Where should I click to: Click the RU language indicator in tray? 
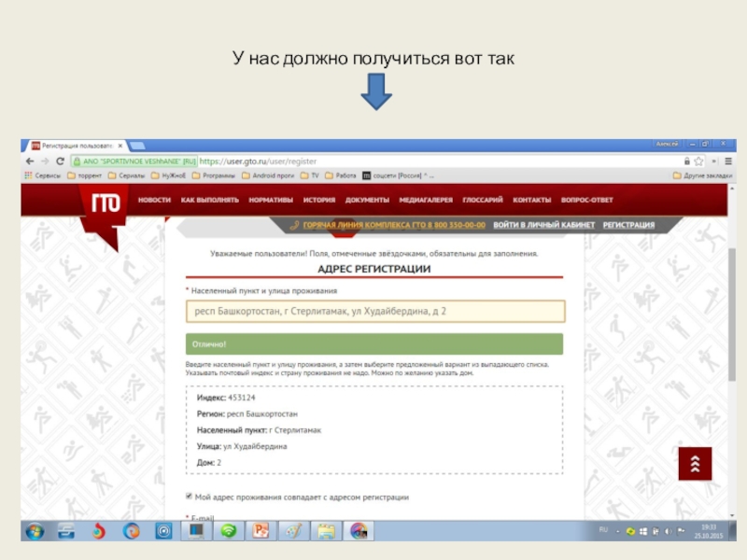point(603,529)
